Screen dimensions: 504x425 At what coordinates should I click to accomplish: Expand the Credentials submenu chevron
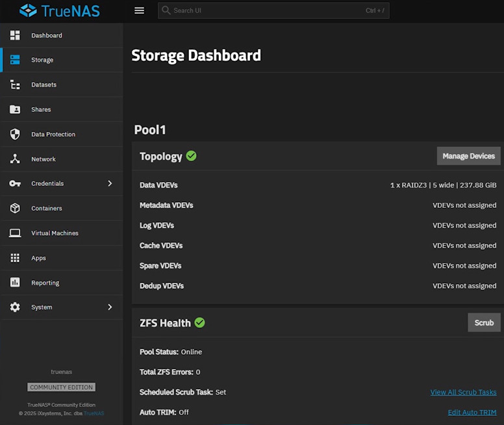tap(110, 183)
